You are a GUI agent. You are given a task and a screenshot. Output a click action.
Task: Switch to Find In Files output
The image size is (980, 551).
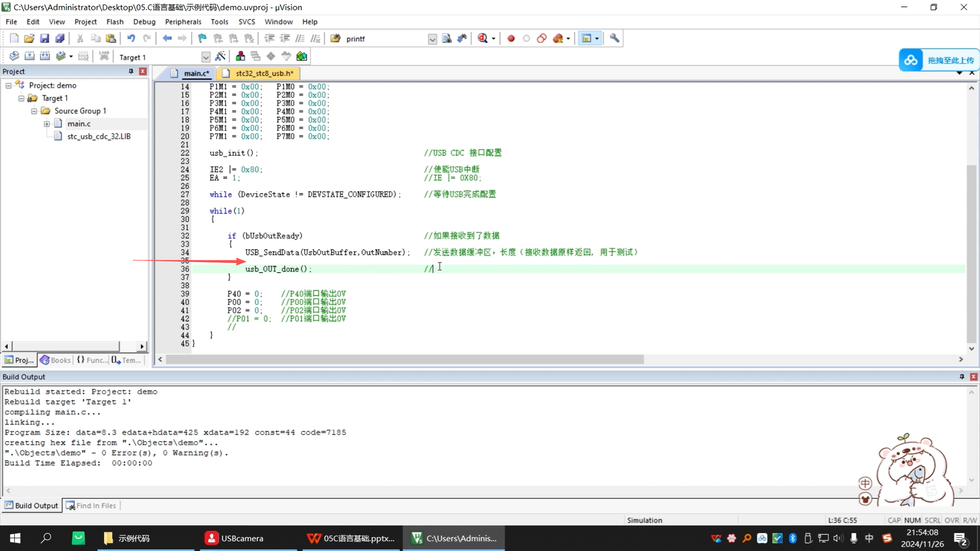[x=91, y=505]
